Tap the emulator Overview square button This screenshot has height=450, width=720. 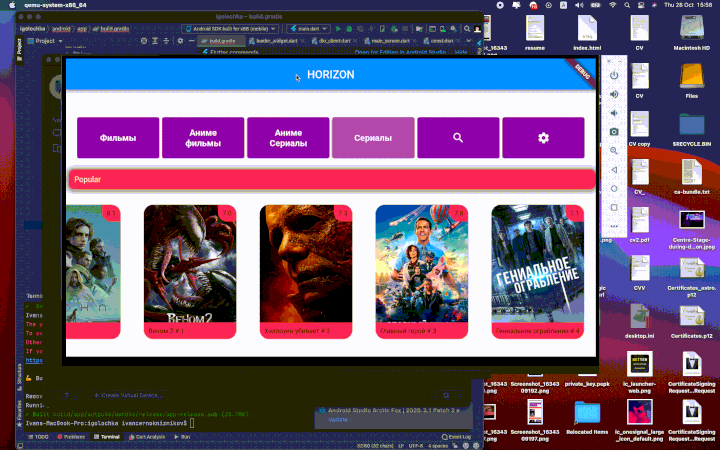pos(614,208)
